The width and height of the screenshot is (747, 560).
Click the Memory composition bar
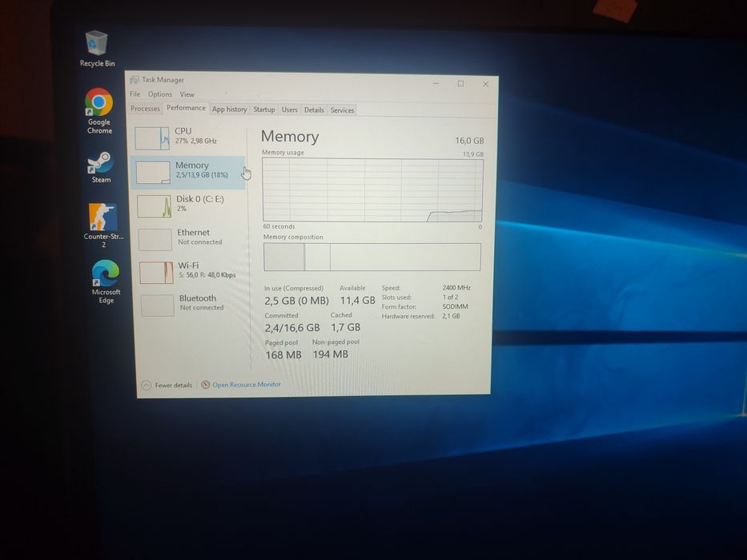click(372, 257)
